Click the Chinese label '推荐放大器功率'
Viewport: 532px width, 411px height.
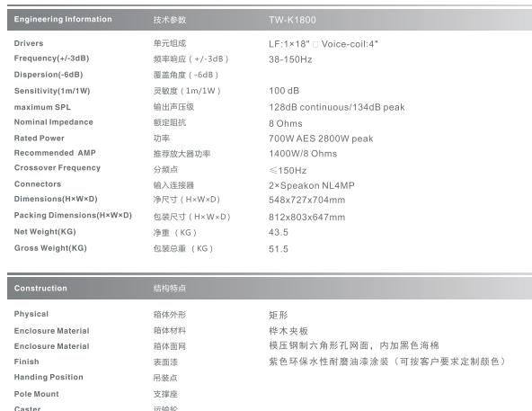tap(182, 154)
